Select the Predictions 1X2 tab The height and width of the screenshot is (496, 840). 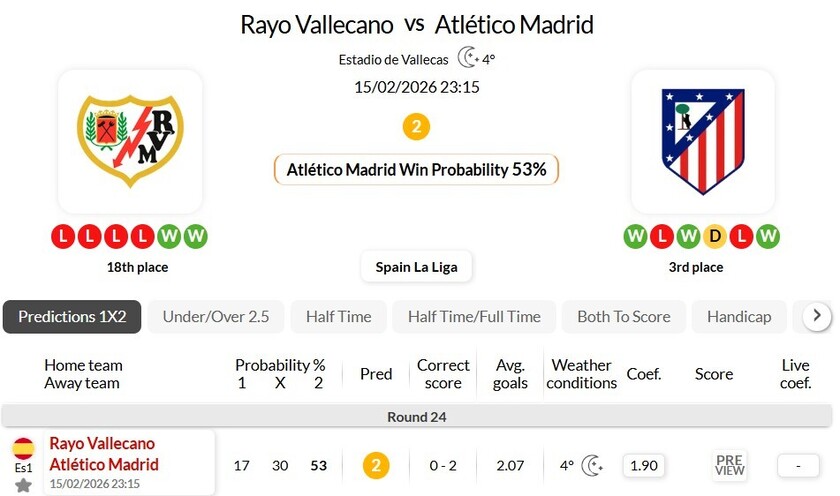(72, 317)
